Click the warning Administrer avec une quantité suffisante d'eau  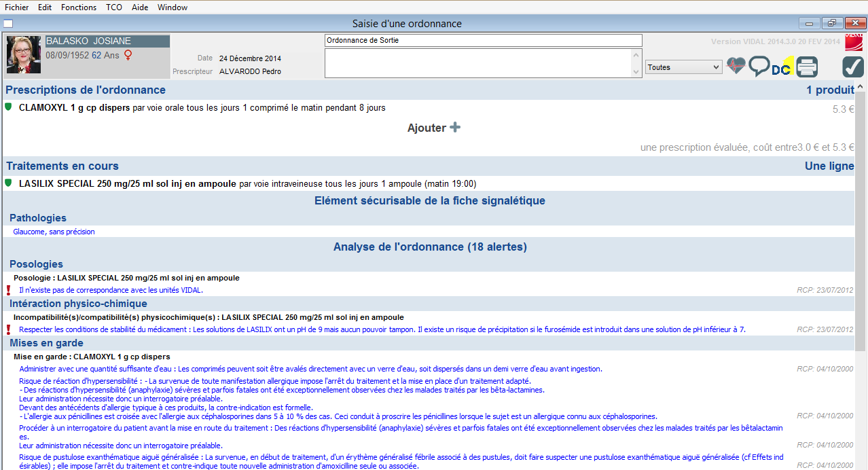(x=310, y=369)
